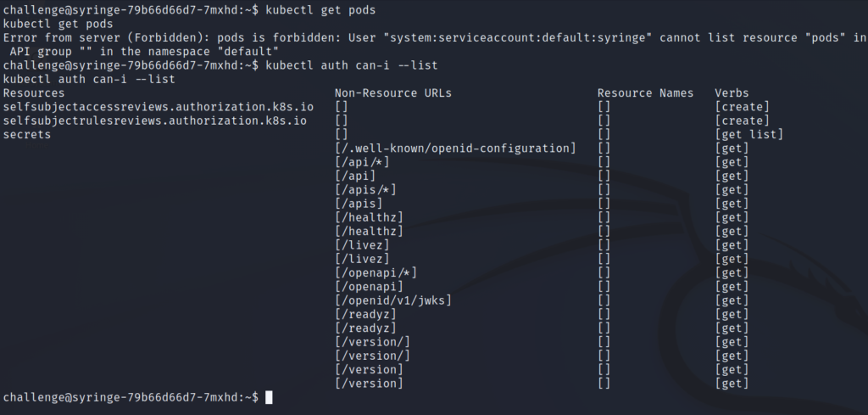Click the typed 'kubectl get pods' command at the prompt
Image resolution: width=868 pixels, height=415 pixels.
coord(320,10)
